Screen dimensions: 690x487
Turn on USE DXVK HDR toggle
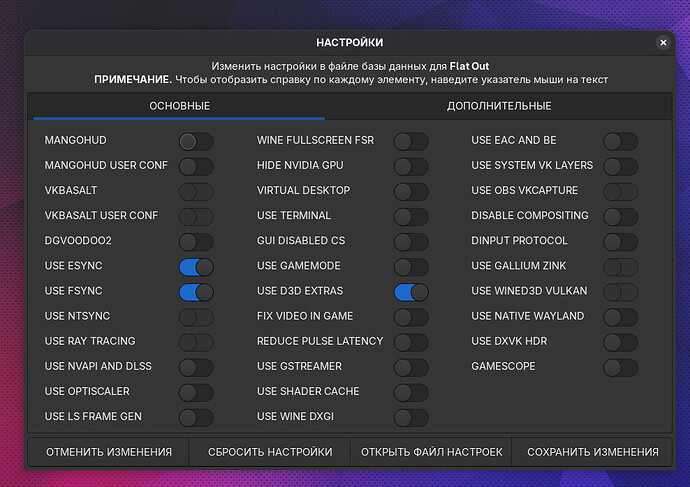pos(620,342)
